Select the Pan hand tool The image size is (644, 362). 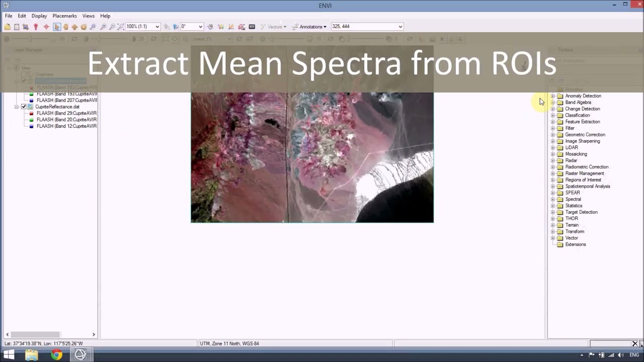(x=65, y=27)
